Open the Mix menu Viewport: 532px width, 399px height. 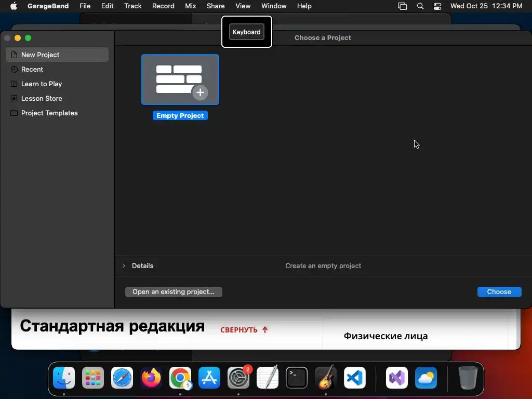(190, 6)
